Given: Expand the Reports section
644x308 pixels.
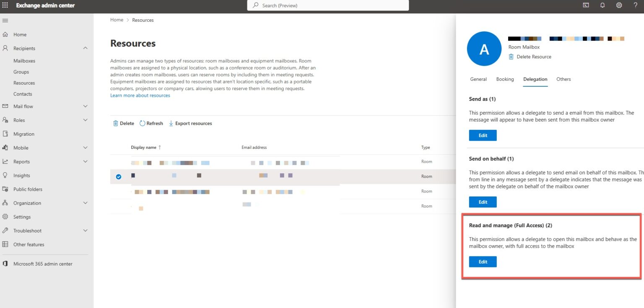Looking at the screenshot, I should click(86, 162).
